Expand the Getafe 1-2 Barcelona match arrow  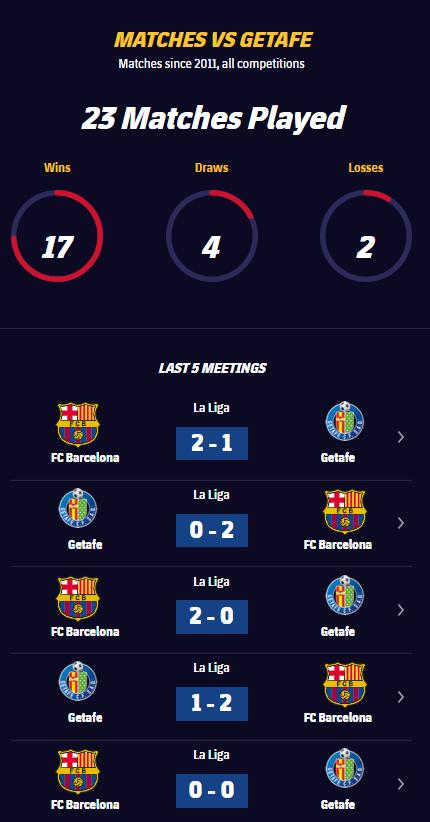click(x=401, y=697)
